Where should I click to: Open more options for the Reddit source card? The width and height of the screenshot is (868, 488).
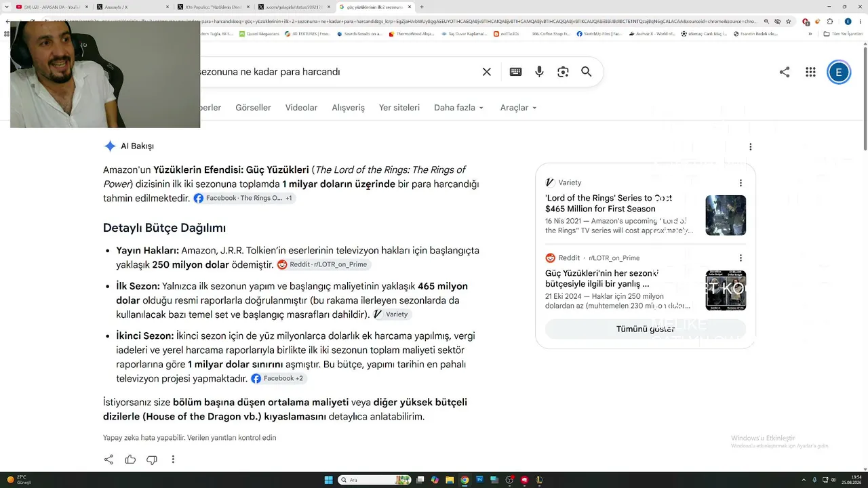pos(741,258)
